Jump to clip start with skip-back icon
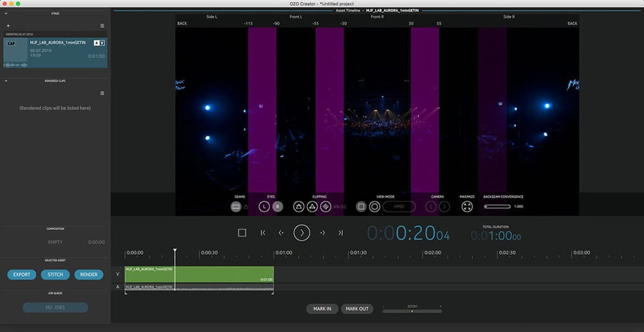Screen dimensions: 644x332 click(263, 233)
